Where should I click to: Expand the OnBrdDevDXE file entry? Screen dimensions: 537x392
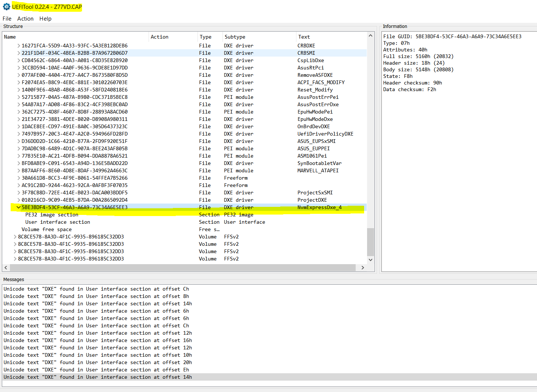(x=19, y=127)
